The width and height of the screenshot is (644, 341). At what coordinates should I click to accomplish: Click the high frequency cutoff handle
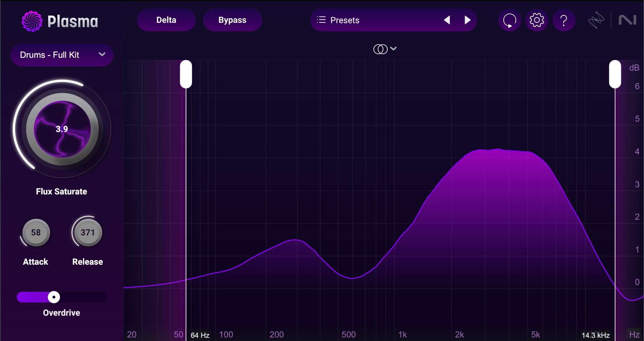[x=615, y=74]
